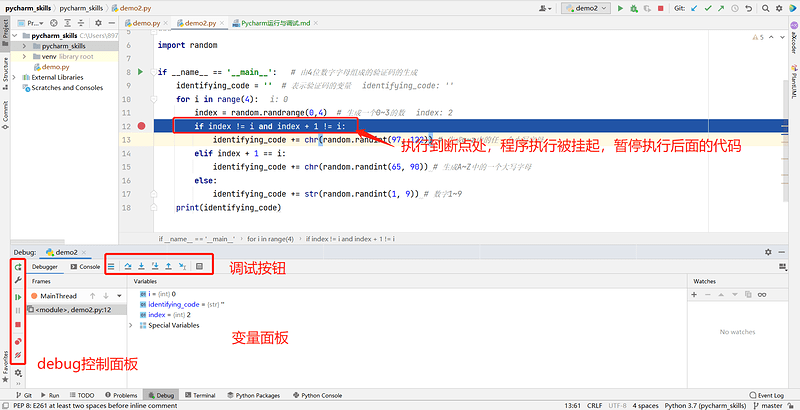This screenshot has height=410, width=800.
Task: Click the Step Out debug button
Action: (168, 267)
